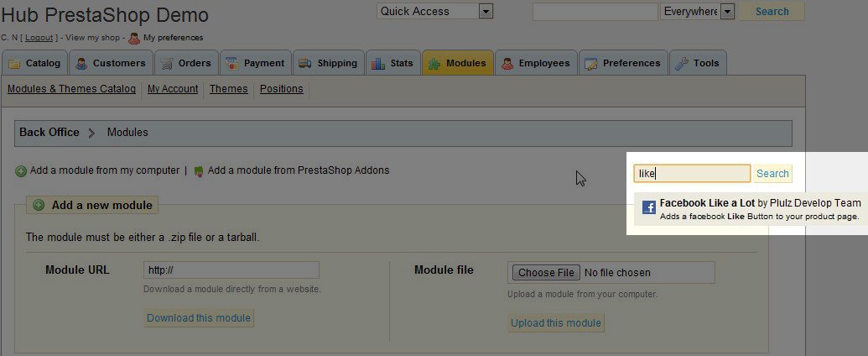The width and height of the screenshot is (868, 356).
Task: Click the Shipping truck icon
Action: (x=304, y=63)
